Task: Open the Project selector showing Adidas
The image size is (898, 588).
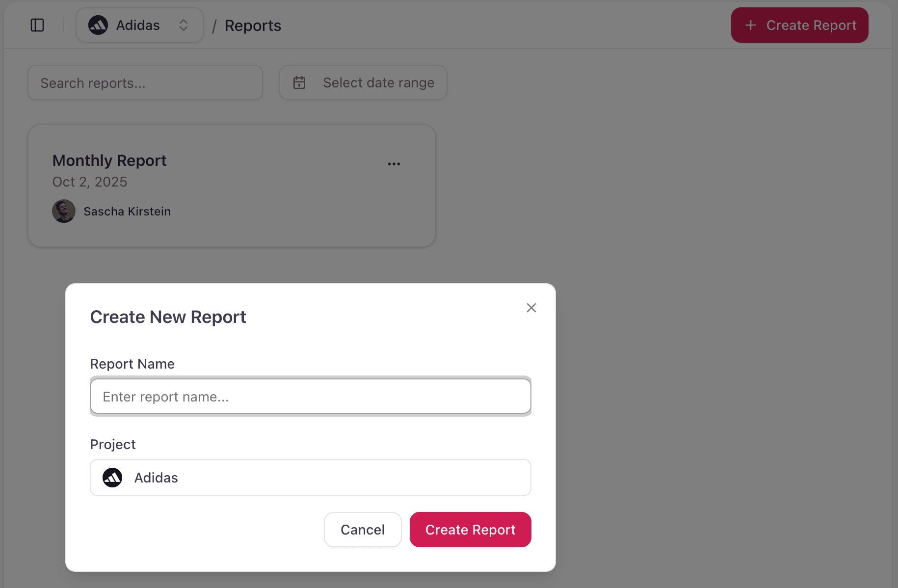Action: pos(310,478)
